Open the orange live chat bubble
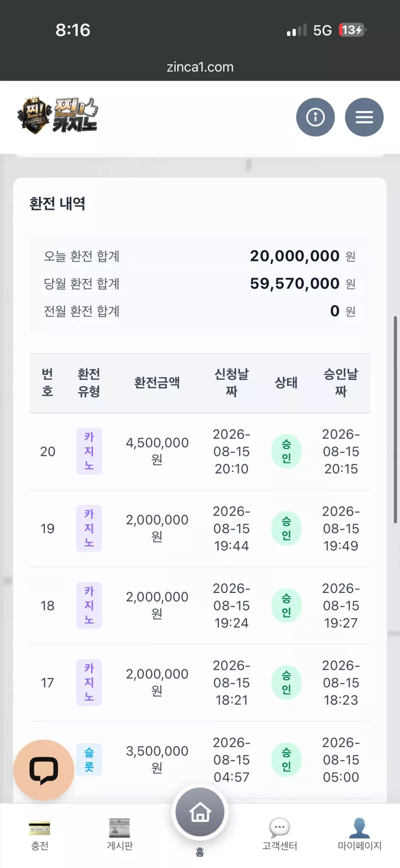 click(x=44, y=770)
